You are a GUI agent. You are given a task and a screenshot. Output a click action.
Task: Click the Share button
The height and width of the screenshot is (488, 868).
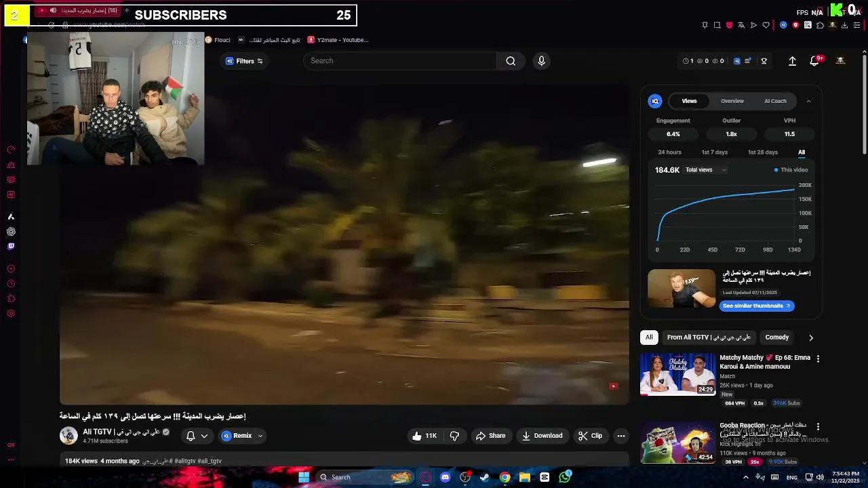click(490, 436)
